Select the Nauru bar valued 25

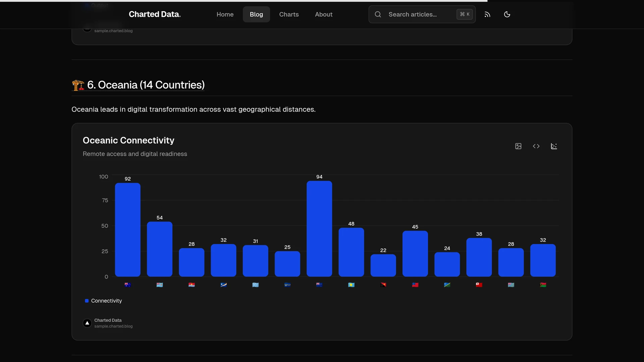click(287, 264)
